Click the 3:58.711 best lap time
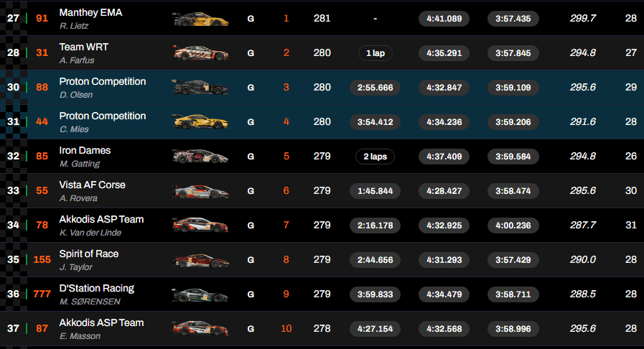 [513, 295]
